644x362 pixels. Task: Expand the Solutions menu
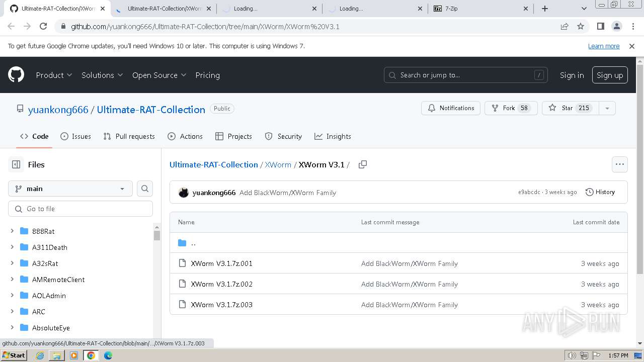(102, 75)
